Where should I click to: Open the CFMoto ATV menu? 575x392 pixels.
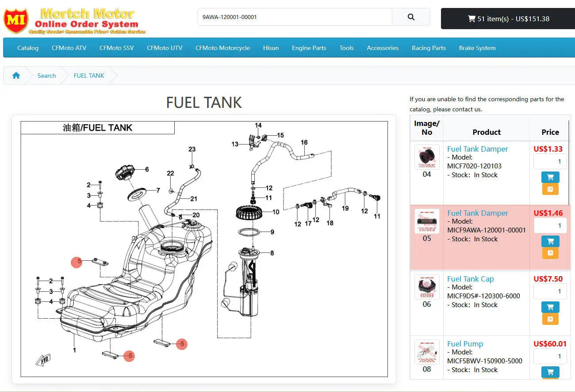[x=69, y=48]
